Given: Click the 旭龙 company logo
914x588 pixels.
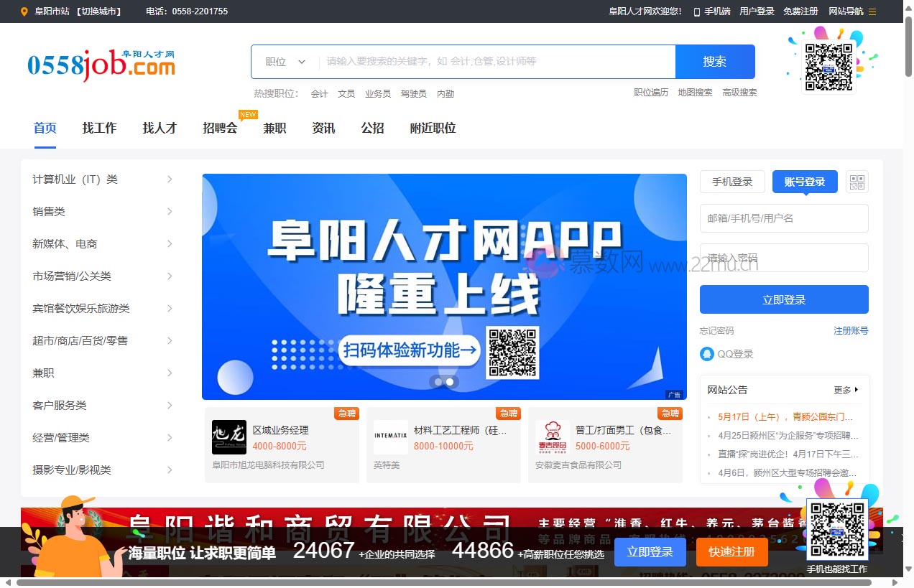Looking at the screenshot, I should click(x=228, y=437).
